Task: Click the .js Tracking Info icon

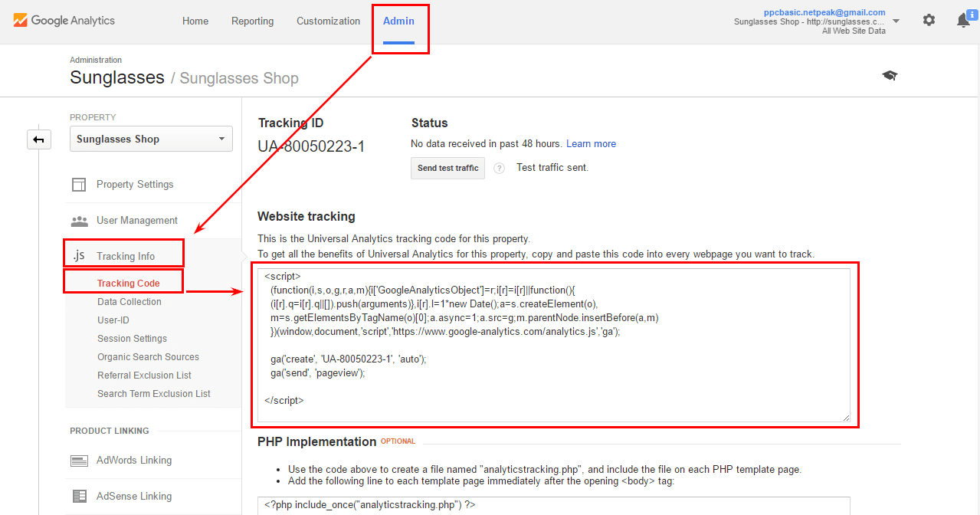Action: point(78,256)
